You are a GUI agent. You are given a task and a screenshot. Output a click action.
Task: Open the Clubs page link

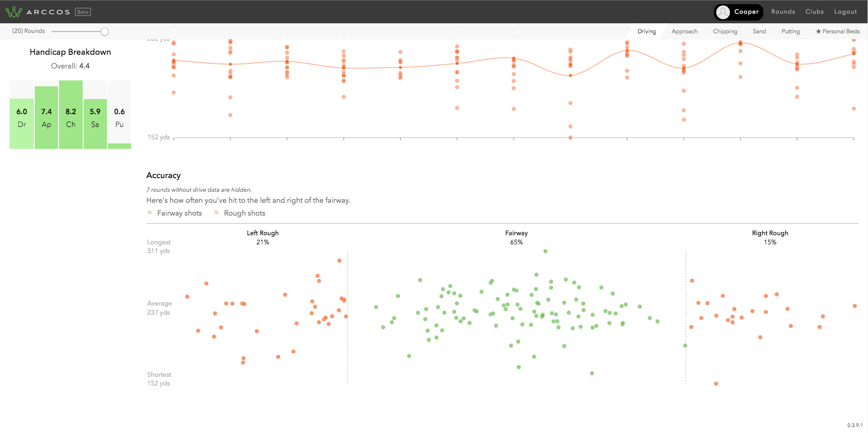[x=815, y=12]
